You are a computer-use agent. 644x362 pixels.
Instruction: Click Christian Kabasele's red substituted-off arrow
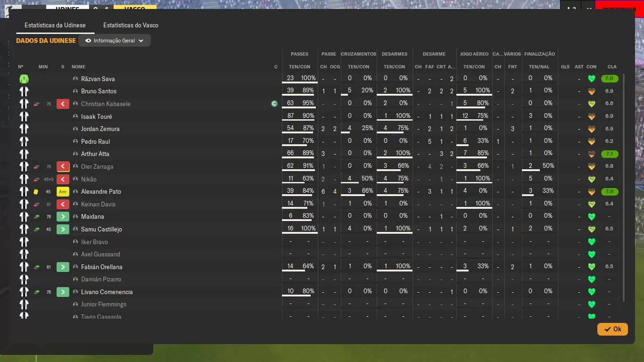[63, 104]
